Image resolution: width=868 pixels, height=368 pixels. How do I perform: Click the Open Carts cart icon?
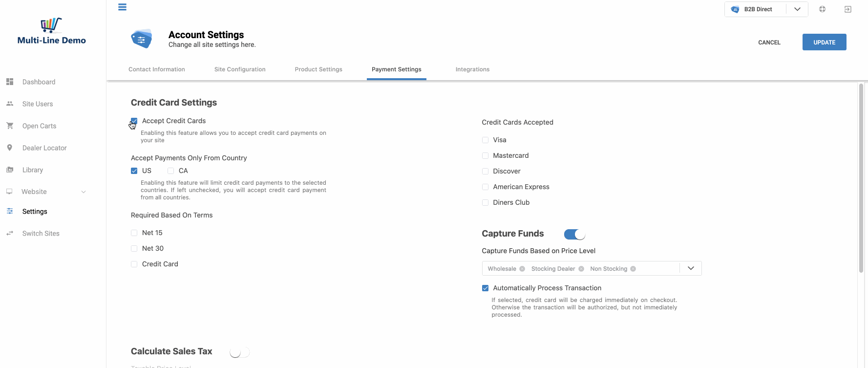(x=10, y=126)
